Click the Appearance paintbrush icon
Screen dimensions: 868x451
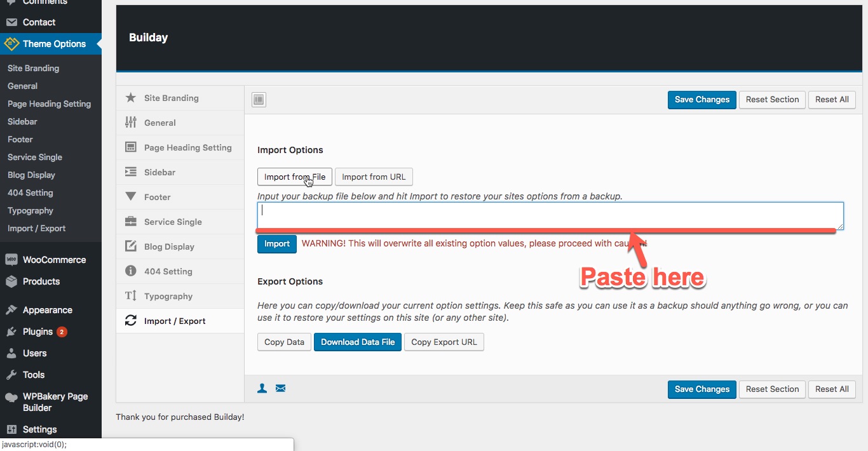pos(11,310)
